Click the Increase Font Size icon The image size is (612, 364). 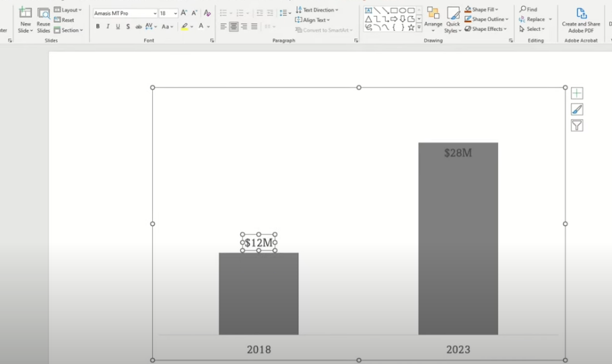tap(184, 13)
